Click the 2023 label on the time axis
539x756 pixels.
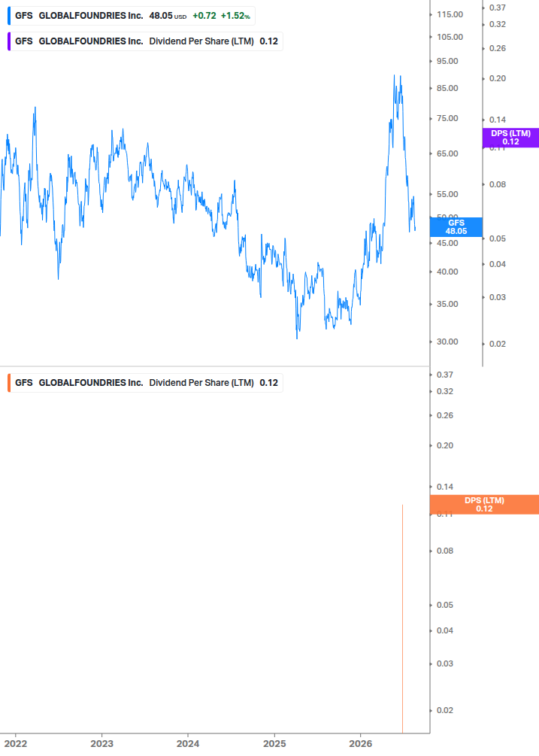point(101,744)
